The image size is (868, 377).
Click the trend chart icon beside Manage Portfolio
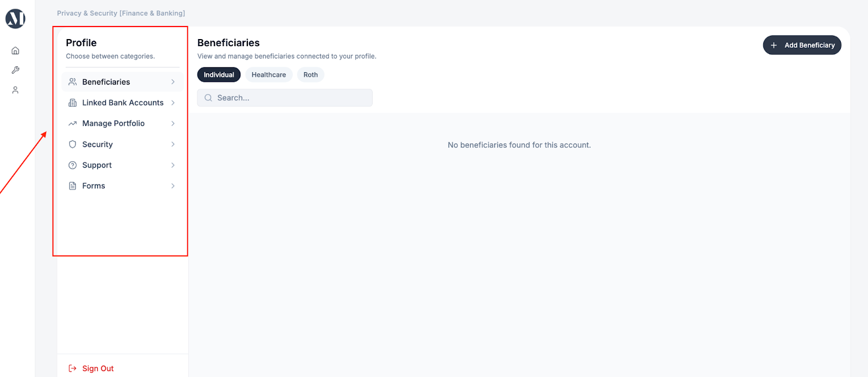pyautogui.click(x=73, y=124)
